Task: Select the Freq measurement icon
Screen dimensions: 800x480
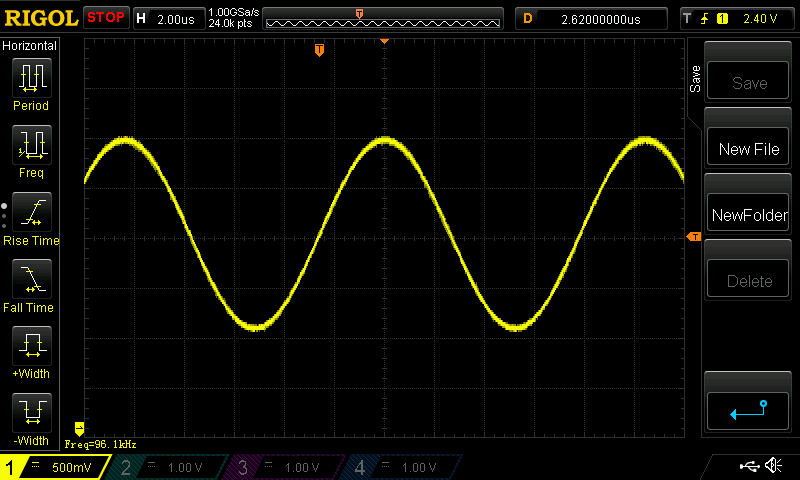Action: tap(32, 145)
